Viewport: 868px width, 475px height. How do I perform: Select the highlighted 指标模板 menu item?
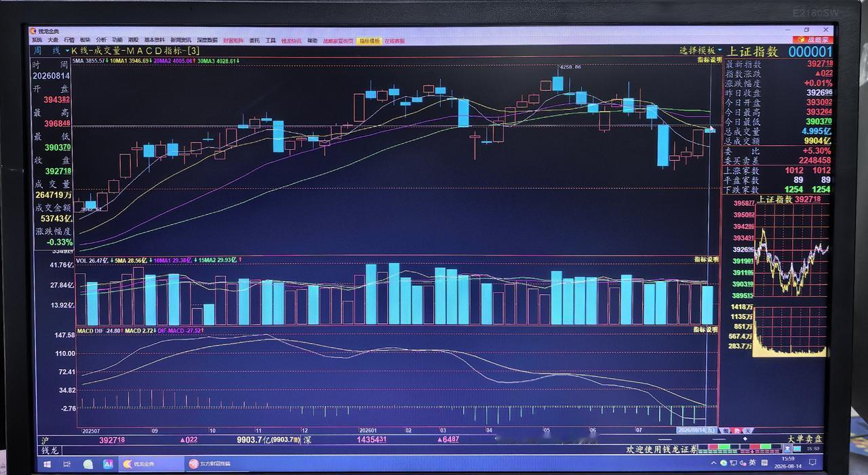coord(370,41)
